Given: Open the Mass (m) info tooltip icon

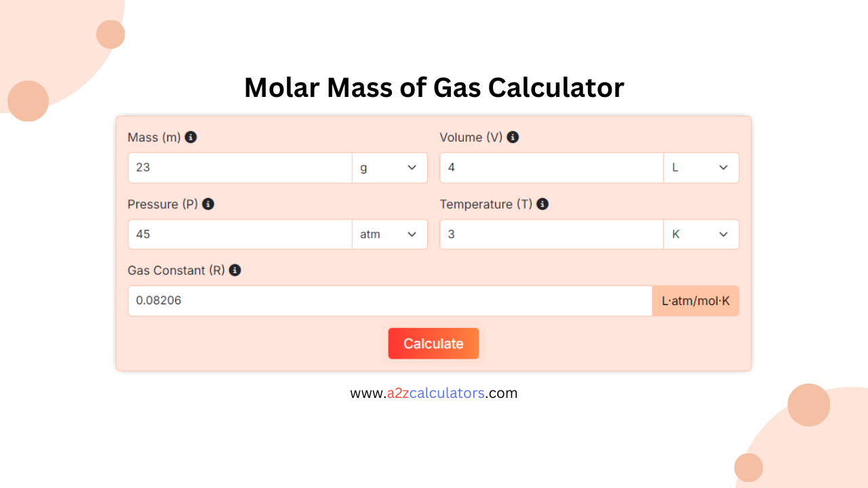Looking at the screenshot, I should click(x=191, y=137).
